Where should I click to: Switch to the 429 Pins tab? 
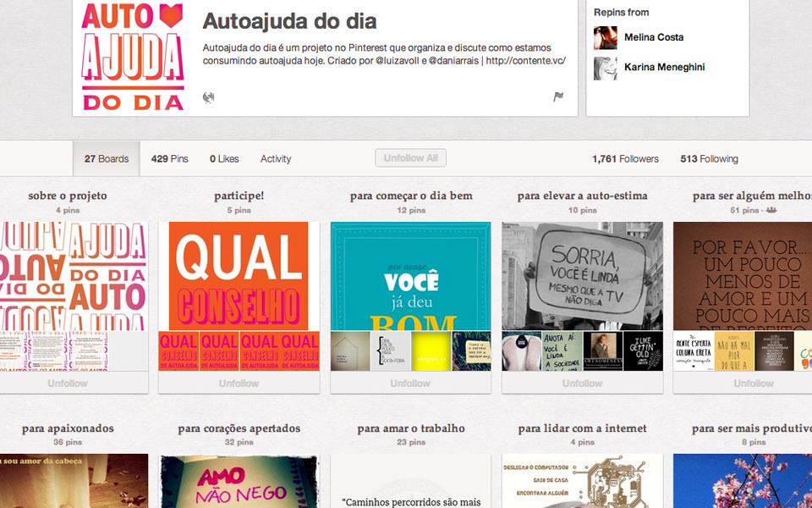(170, 159)
